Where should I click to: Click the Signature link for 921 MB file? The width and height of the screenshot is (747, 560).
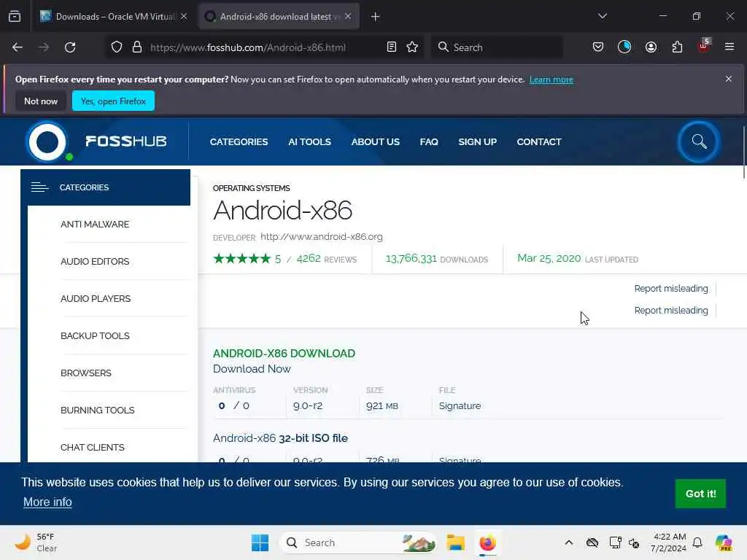coord(460,405)
